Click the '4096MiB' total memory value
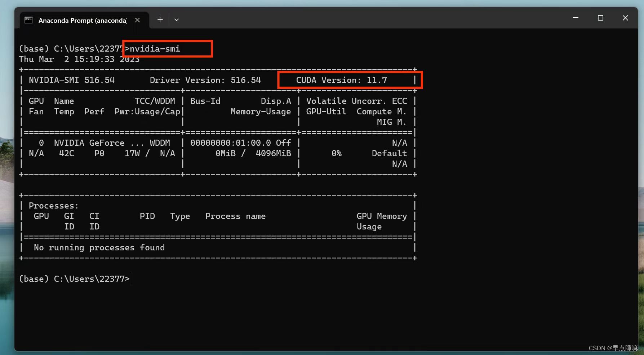 274,153
